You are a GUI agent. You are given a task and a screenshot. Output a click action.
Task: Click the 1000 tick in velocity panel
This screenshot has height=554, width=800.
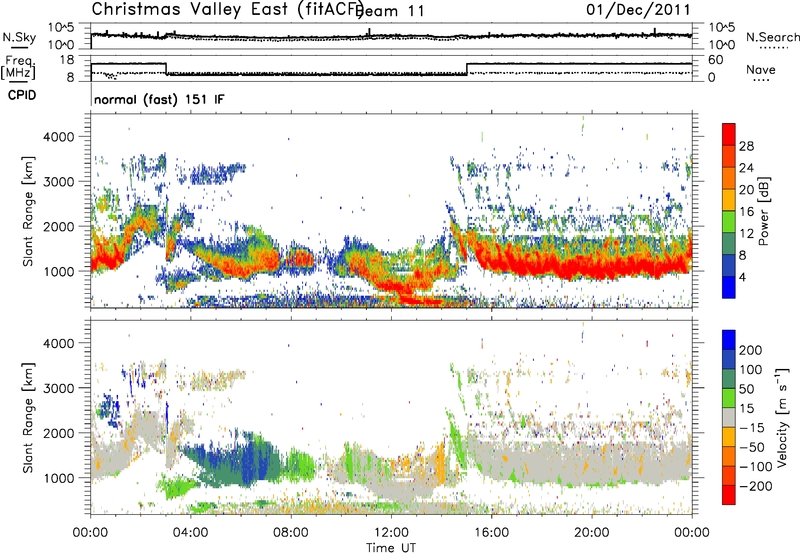click(58, 478)
